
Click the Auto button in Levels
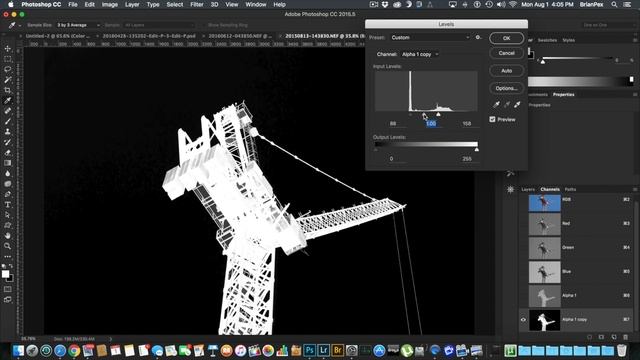(x=507, y=71)
